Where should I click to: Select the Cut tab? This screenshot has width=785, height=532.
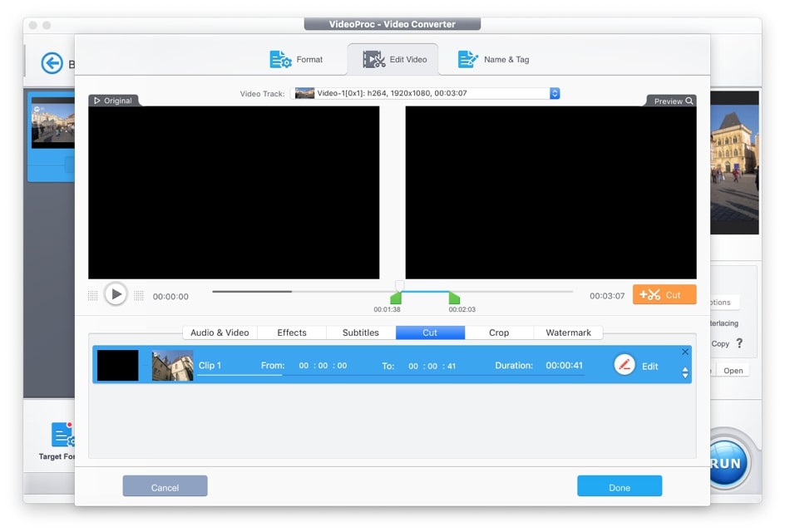pyautogui.click(x=430, y=332)
